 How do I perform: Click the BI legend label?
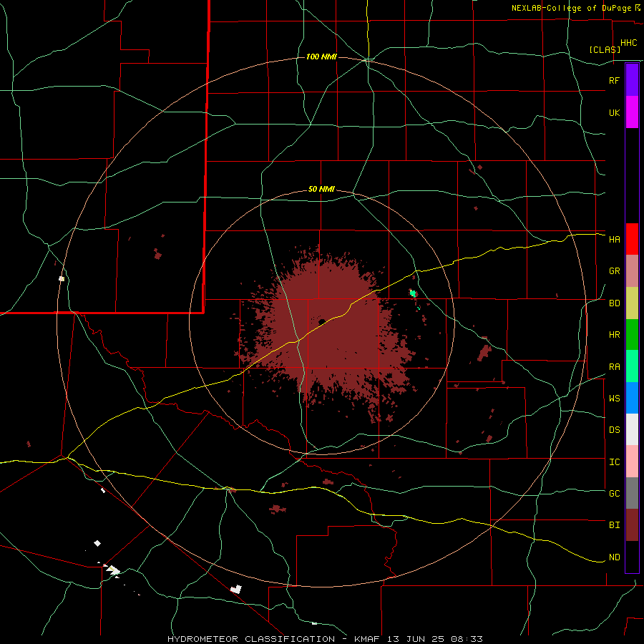tap(614, 525)
